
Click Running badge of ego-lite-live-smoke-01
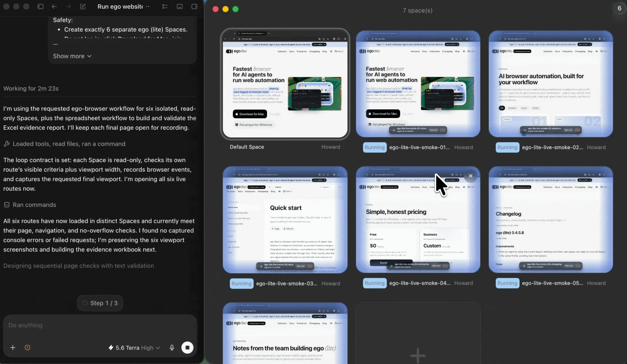[x=375, y=147]
